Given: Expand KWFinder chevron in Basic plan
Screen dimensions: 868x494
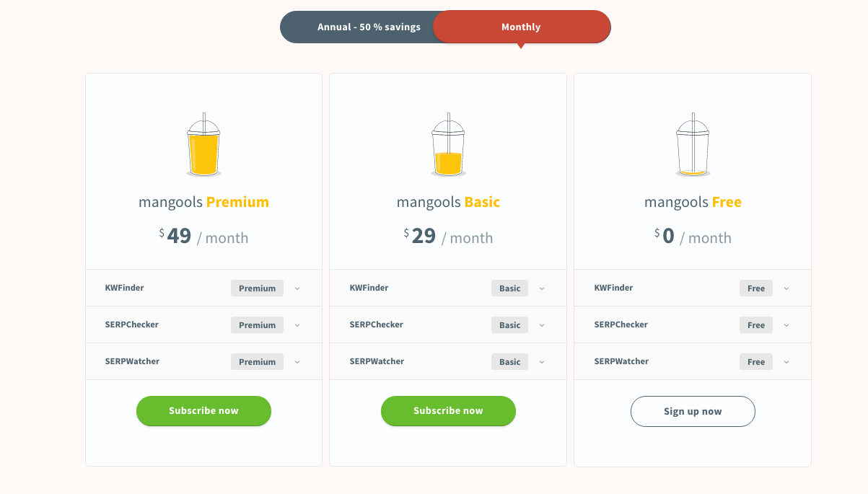Looking at the screenshot, I should [542, 288].
